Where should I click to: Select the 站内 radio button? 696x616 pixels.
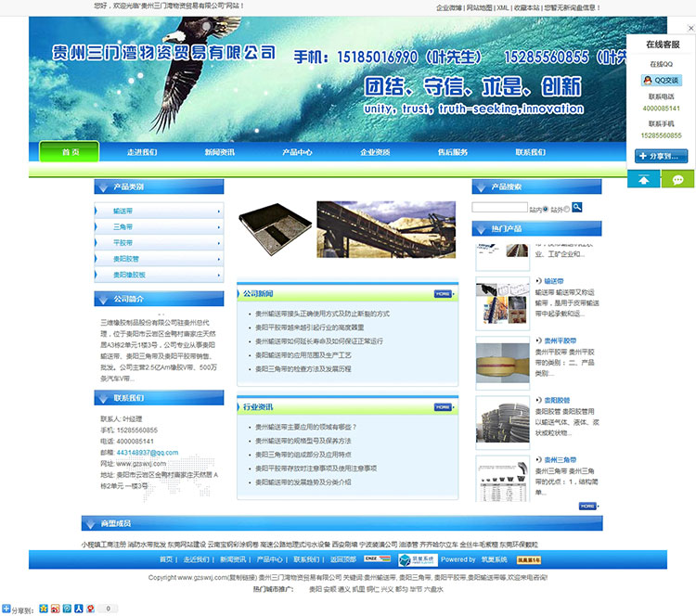(547, 209)
